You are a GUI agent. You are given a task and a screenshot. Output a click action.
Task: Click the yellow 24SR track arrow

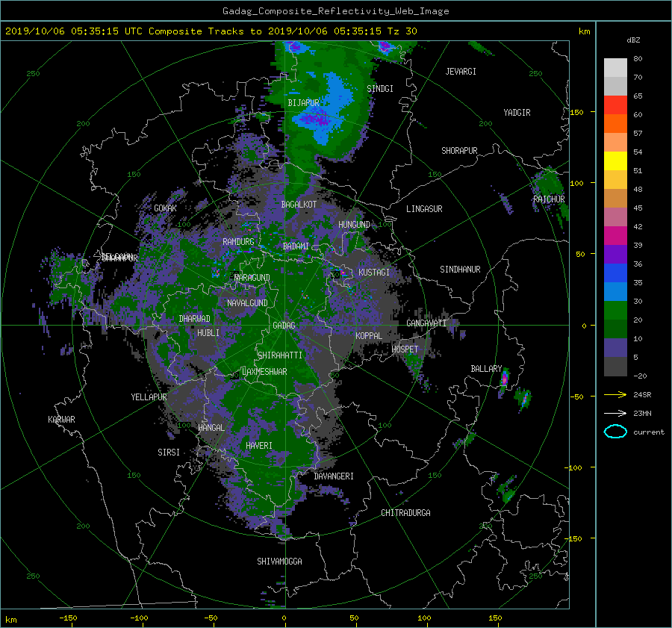[615, 394]
